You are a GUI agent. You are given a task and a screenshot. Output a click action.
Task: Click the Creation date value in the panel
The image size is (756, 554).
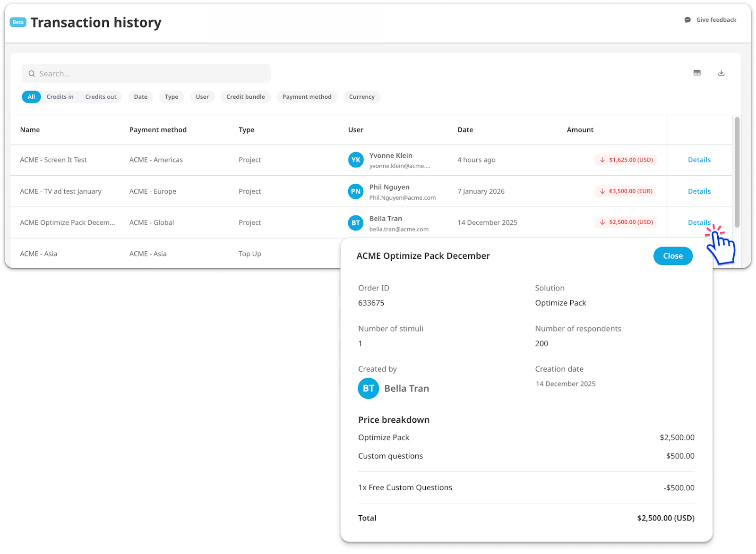pos(566,384)
